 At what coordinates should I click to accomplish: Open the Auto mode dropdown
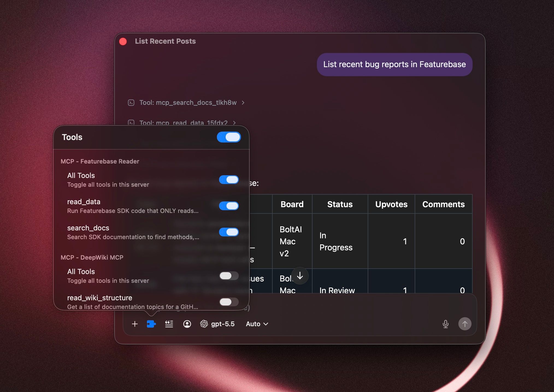click(257, 324)
